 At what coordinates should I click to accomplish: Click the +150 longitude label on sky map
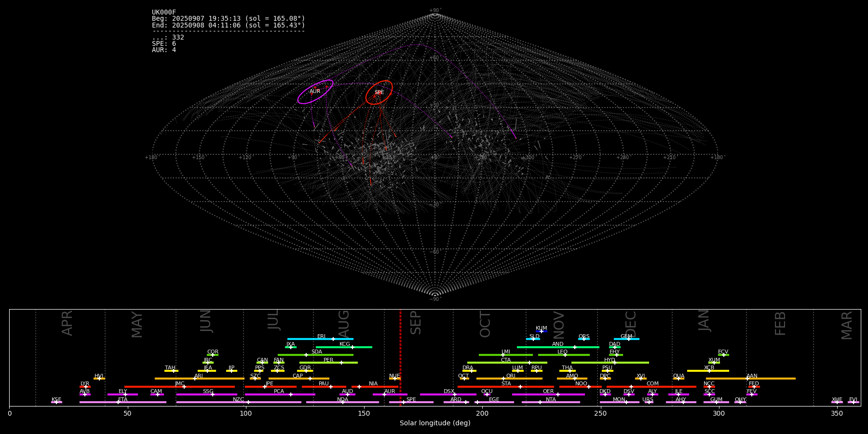point(198,157)
